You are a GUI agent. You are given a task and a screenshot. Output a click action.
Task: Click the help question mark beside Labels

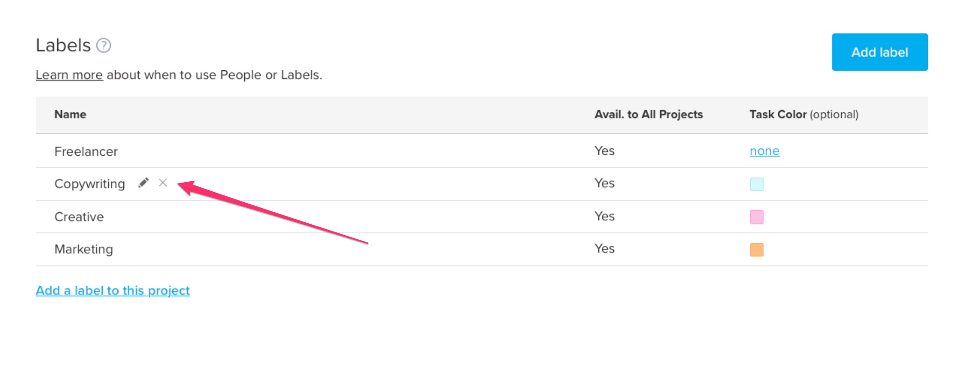pos(104,45)
